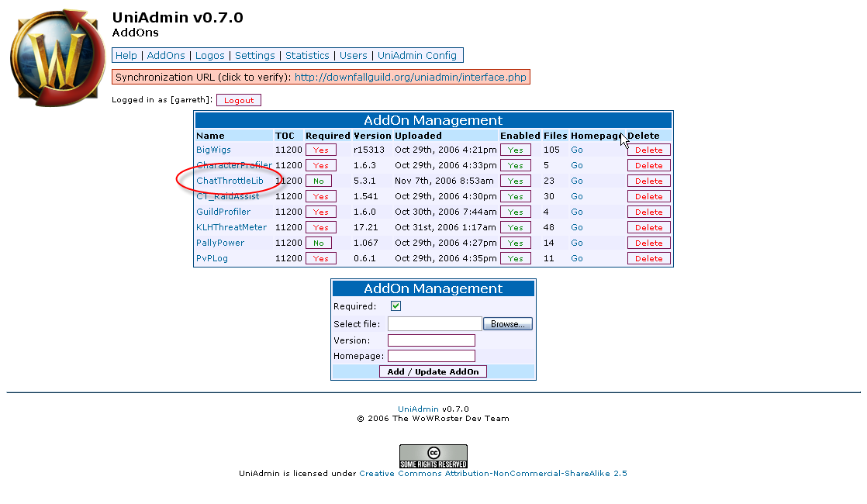Toggle Required status for ChatThrottleLib
This screenshot has width=867, height=504.
tap(319, 181)
